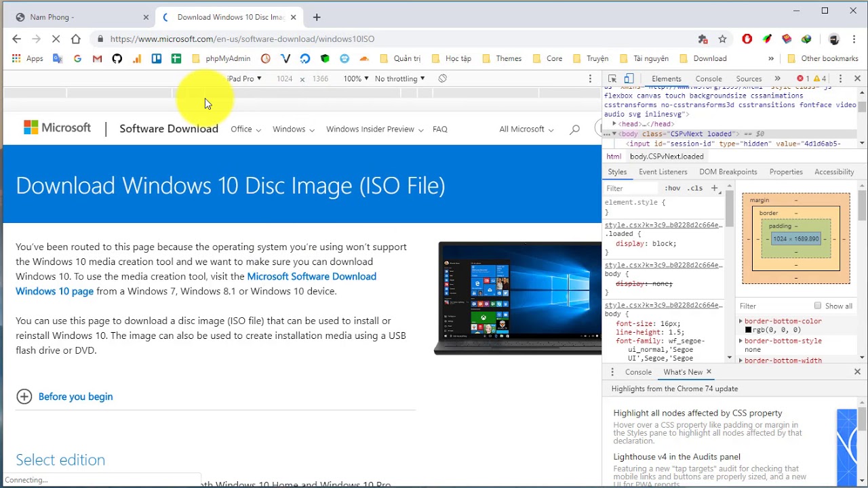Activate the inspect element picker icon
868x488 pixels.
(612, 79)
